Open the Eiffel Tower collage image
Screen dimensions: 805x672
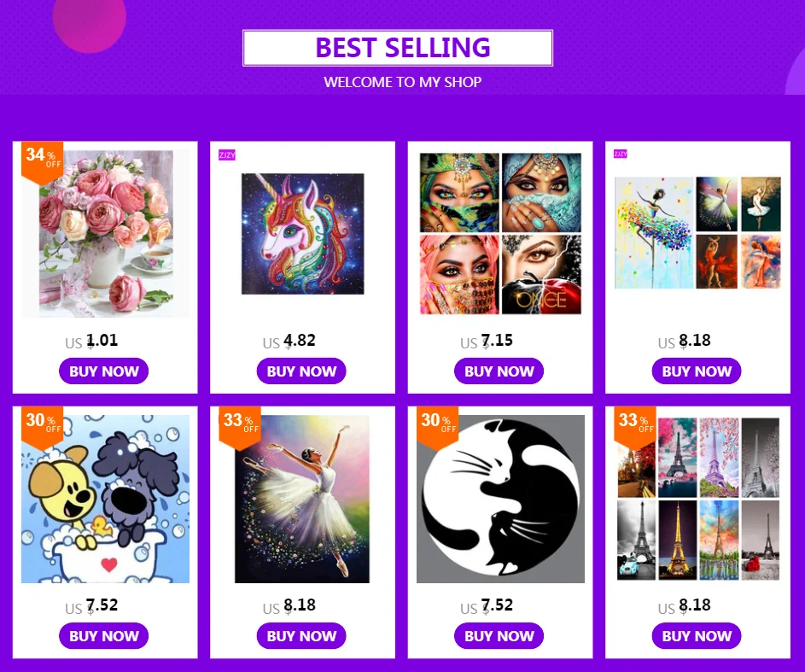pyautogui.click(x=698, y=499)
